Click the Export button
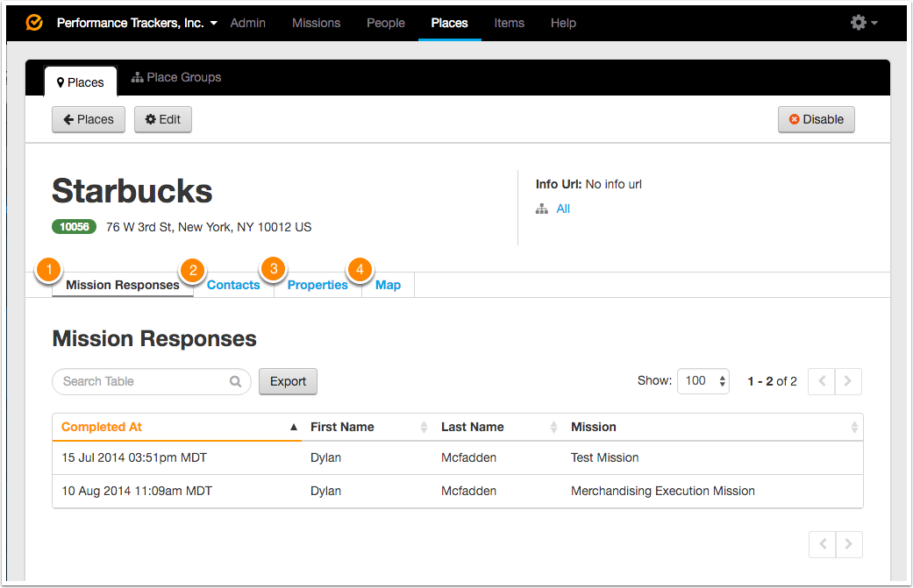Screen dimensions: 913x588 [x=289, y=381]
